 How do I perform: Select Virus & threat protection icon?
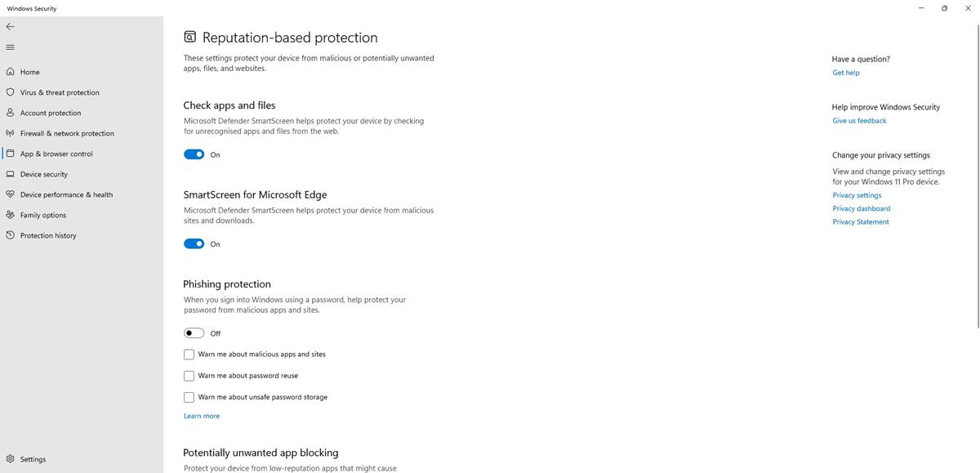click(11, 92)
